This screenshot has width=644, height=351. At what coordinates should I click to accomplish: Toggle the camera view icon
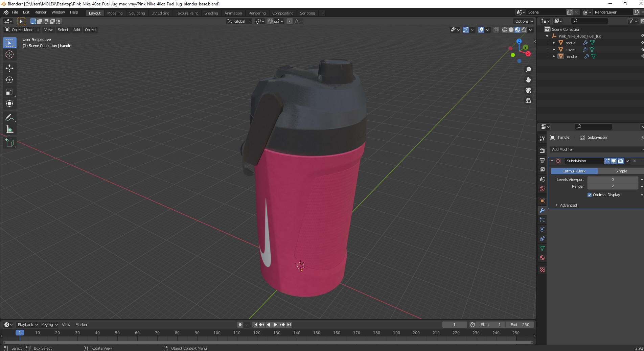click(x=528, y=90)
